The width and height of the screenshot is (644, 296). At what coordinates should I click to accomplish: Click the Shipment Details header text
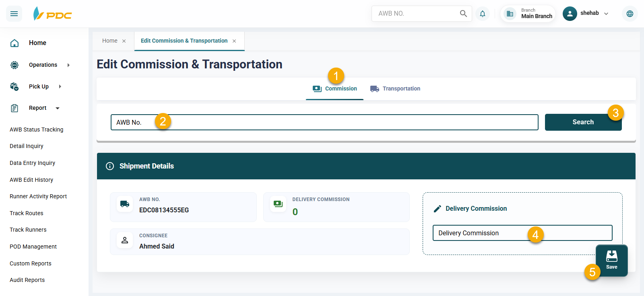tap(147, 166)
